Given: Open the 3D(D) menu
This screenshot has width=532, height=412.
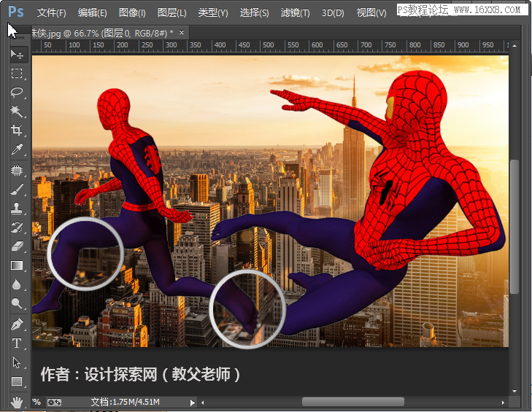Looking at the screenshot, I should click(333, 13).
